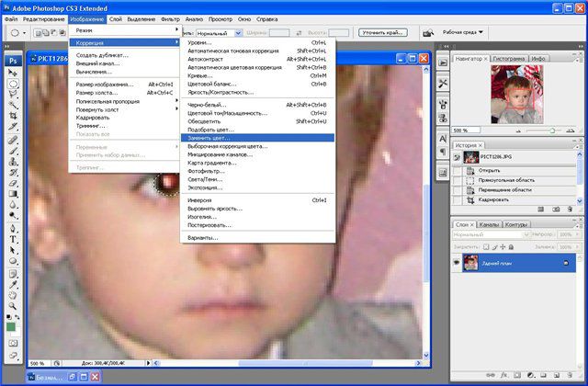
Task: Select the Type (T) tool
Action: tap(14, 238)
